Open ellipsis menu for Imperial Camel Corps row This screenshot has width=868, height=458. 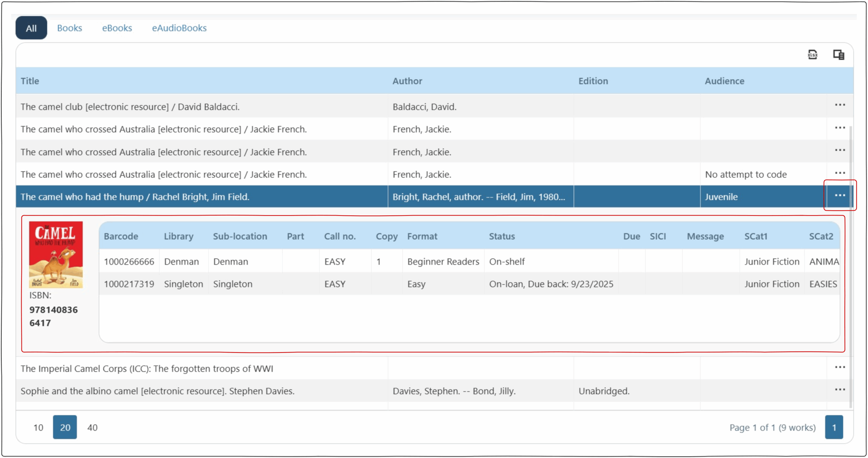[840, 367]
